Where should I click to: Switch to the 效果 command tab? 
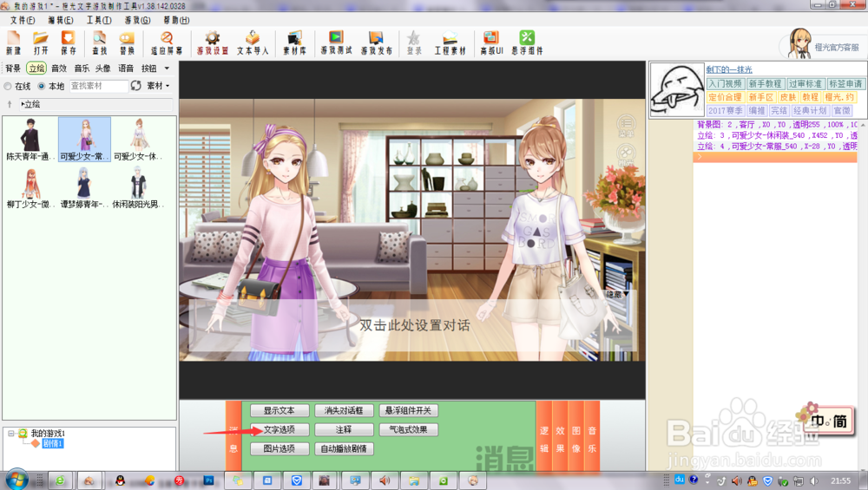560,437
